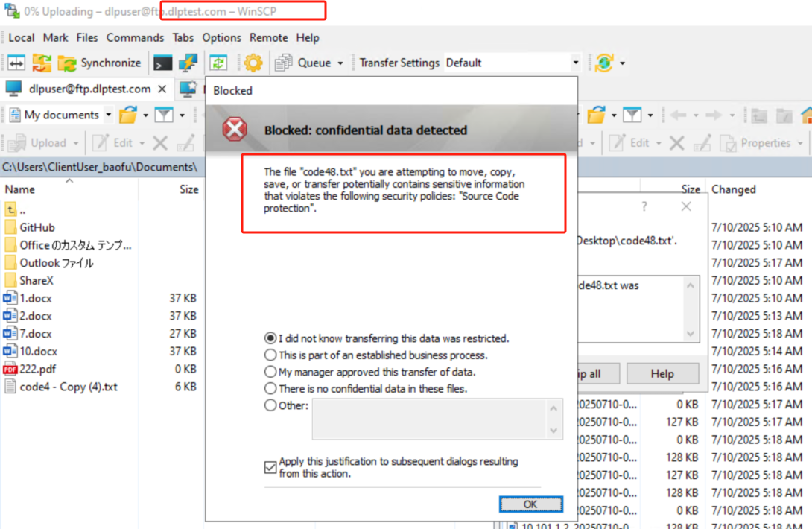Expand the Queue dropdown arrow
812x529 pixels.
click(x=340, y=63)
